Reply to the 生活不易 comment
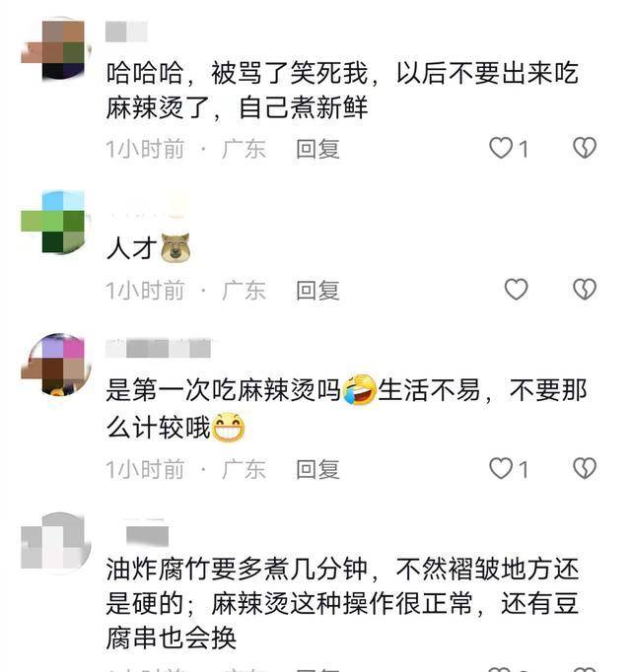 tap(317, 469)
